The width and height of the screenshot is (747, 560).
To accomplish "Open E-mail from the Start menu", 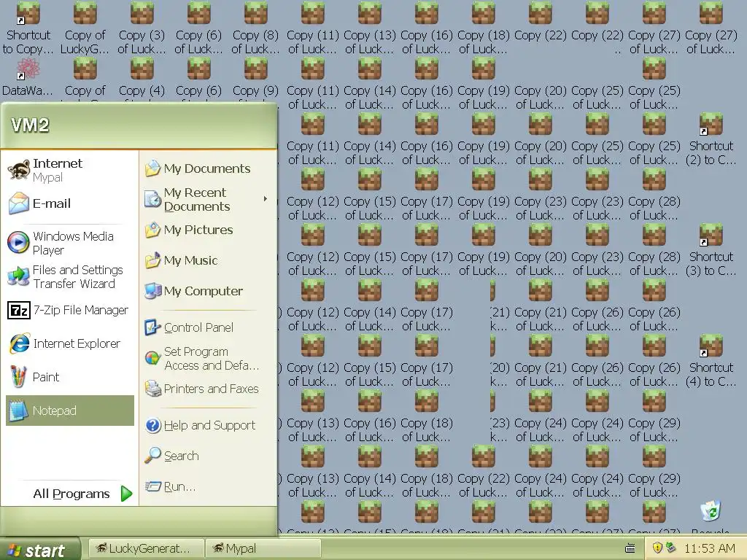I will tap(69, 203).
